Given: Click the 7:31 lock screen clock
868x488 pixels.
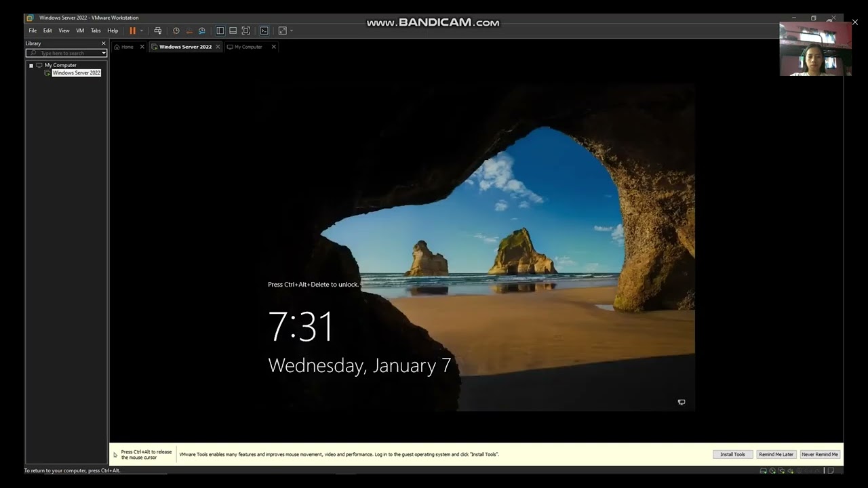Looking at the screenshot, I should (301, 326).
